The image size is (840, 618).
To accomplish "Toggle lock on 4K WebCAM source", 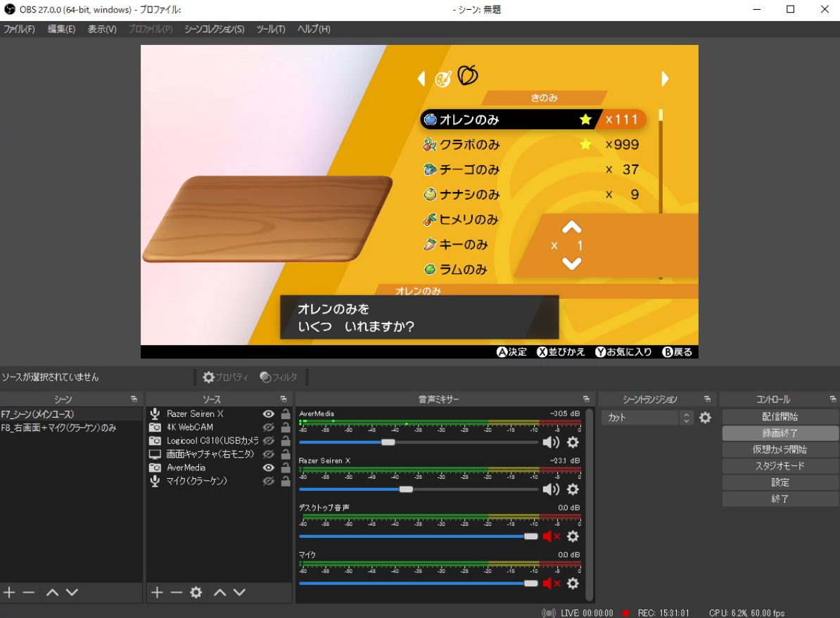I will click(286, 427).
